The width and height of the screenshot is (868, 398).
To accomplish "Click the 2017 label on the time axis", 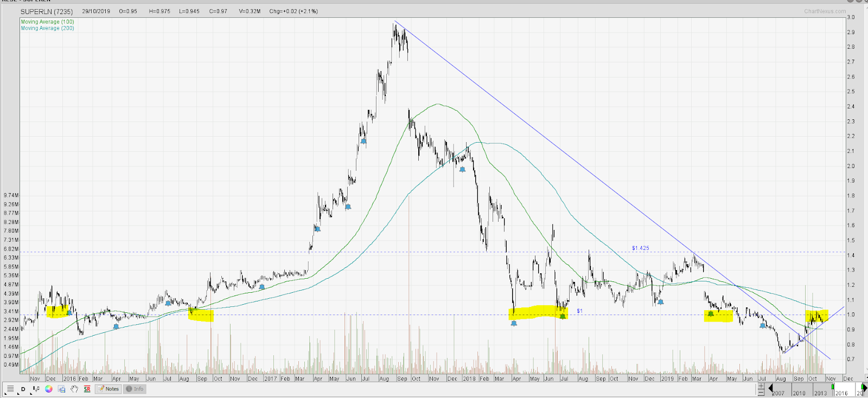I will click(271, 378).
